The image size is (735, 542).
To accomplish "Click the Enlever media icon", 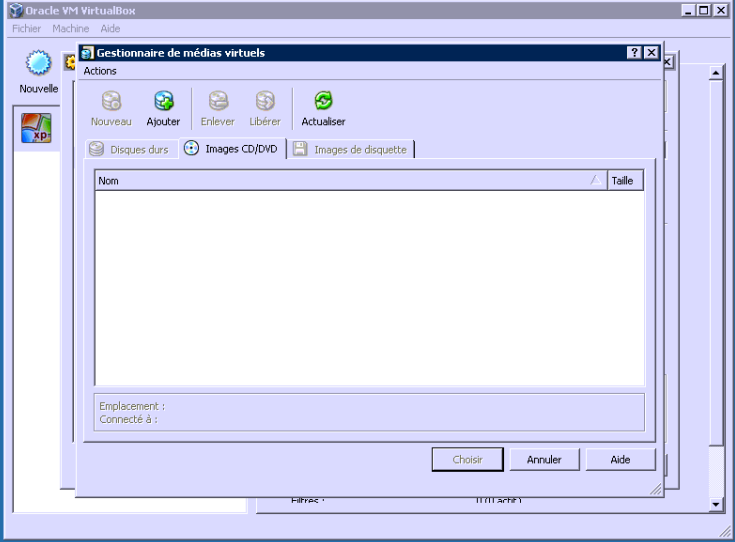I will [x=217, y=101].
